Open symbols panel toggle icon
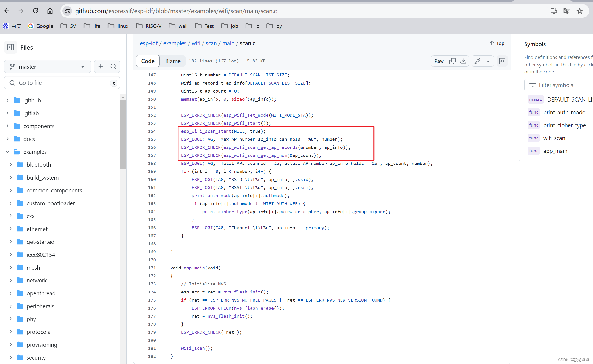 coord(502,61)
